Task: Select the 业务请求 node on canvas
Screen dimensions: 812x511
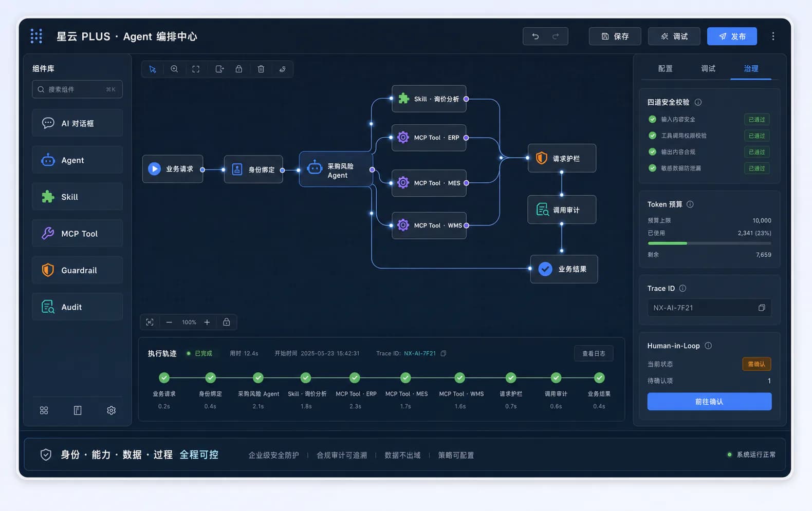Action: (x=173, y=169)
